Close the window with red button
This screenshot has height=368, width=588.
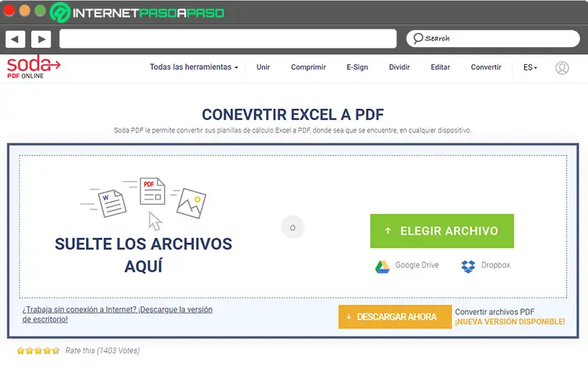9,10
